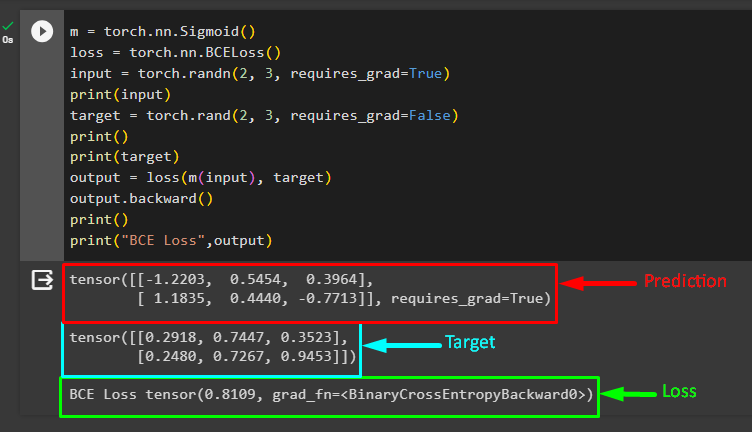752x432 pixels.
Task: Click the '0s' execution time label
Action: (x=8, y=40)
